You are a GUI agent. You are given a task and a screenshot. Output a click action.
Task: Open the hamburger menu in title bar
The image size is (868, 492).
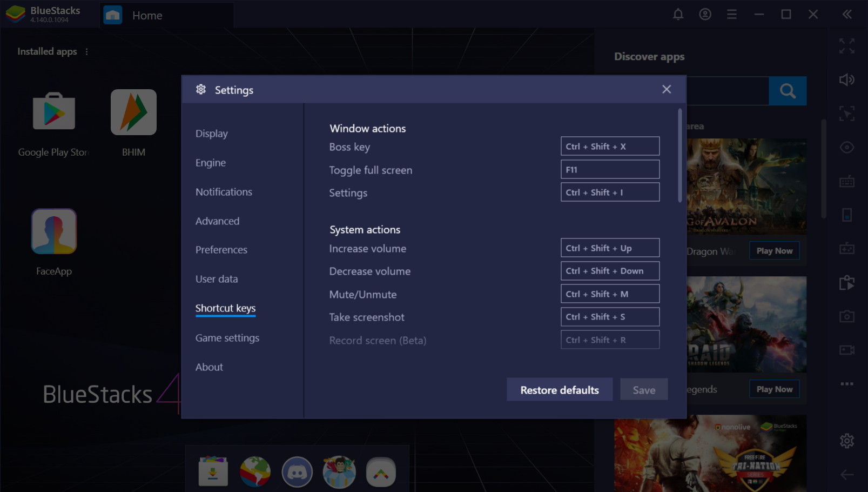pyautogui.click(x=732, y=15)
